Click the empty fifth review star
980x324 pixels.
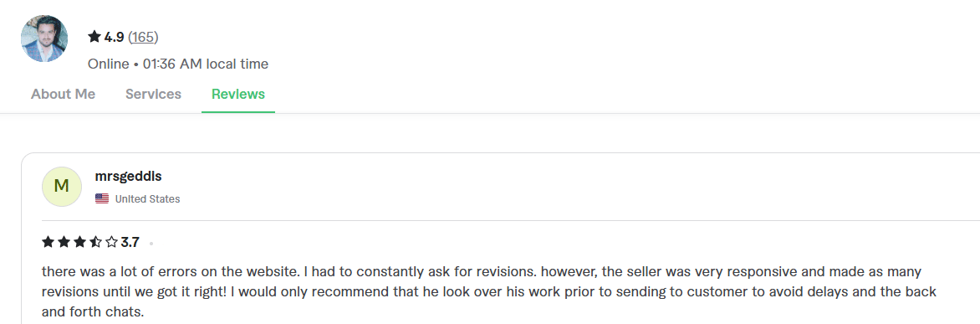tap(112, 242)
